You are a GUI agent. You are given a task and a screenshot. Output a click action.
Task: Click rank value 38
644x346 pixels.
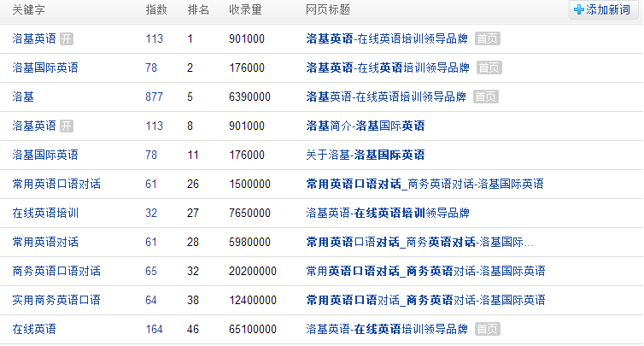pos(193,301)
